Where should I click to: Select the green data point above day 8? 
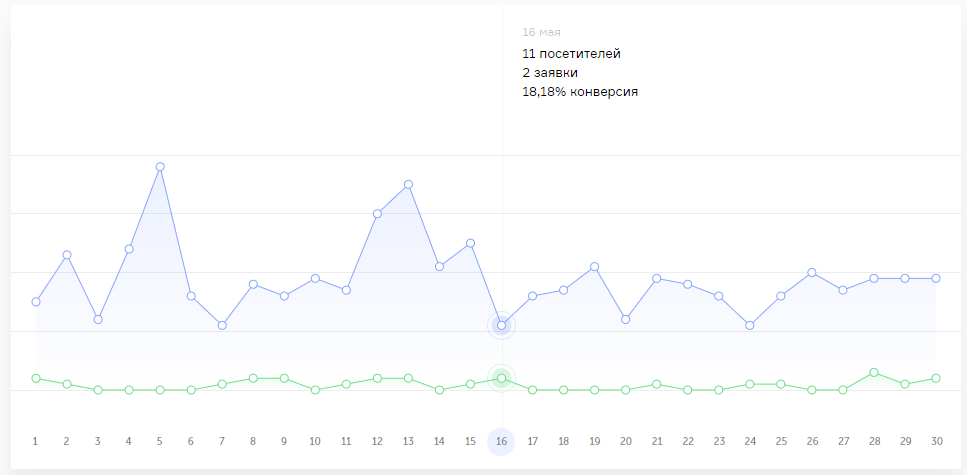click(253, 378)
